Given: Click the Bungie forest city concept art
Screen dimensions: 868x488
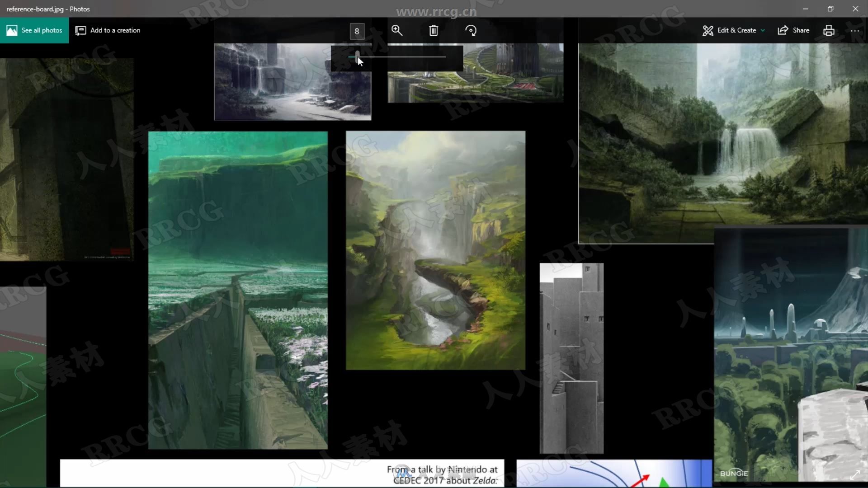Looking at the screenshot, I should [x=791, y=355].
